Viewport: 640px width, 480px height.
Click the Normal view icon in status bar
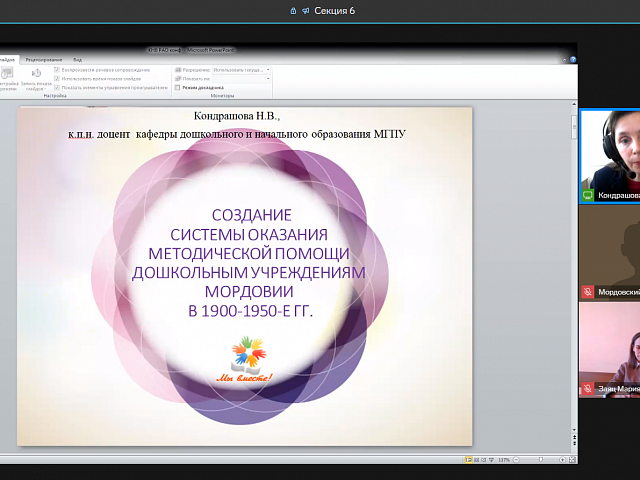468,459
